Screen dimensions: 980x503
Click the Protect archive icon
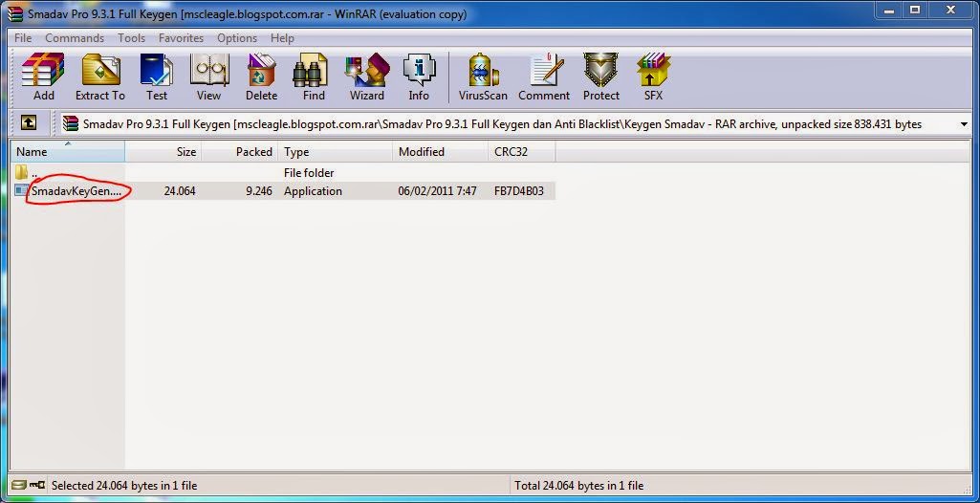click(601, 77)
